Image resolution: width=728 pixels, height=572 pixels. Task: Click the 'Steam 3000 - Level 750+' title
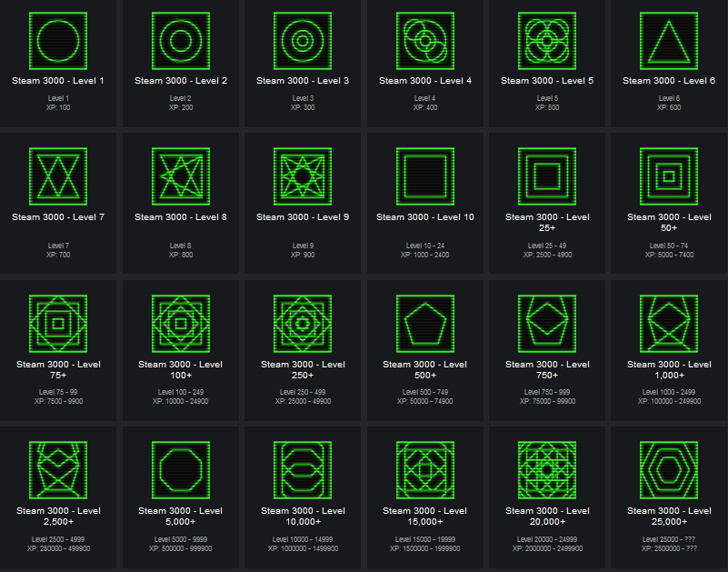(x=547, y=369)
